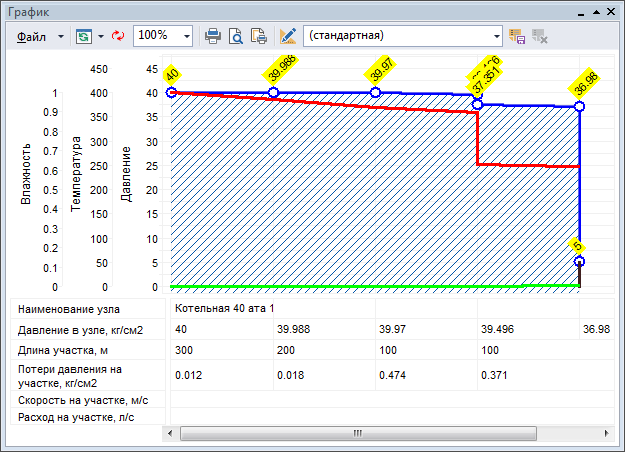
Task: Click the delete template icon
Action: 540,35
